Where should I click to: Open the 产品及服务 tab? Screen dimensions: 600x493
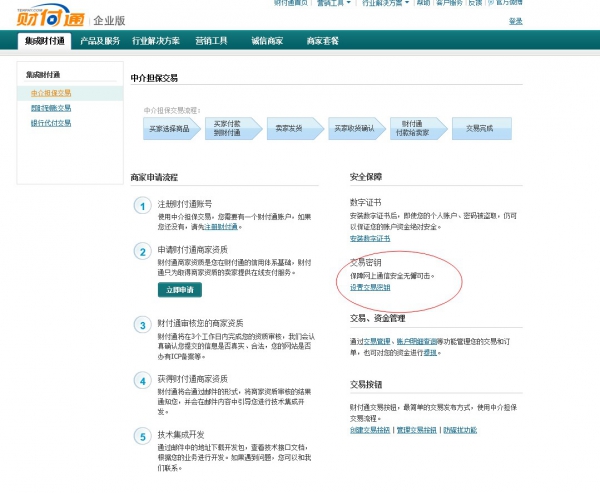(x=100, y=41)
